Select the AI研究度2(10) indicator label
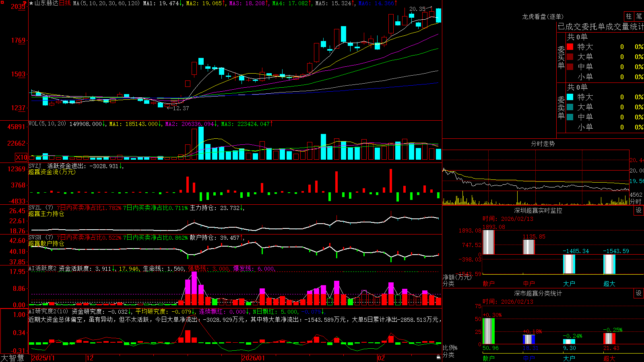This screenshot has height=362, width=644. tap(49, 311)
